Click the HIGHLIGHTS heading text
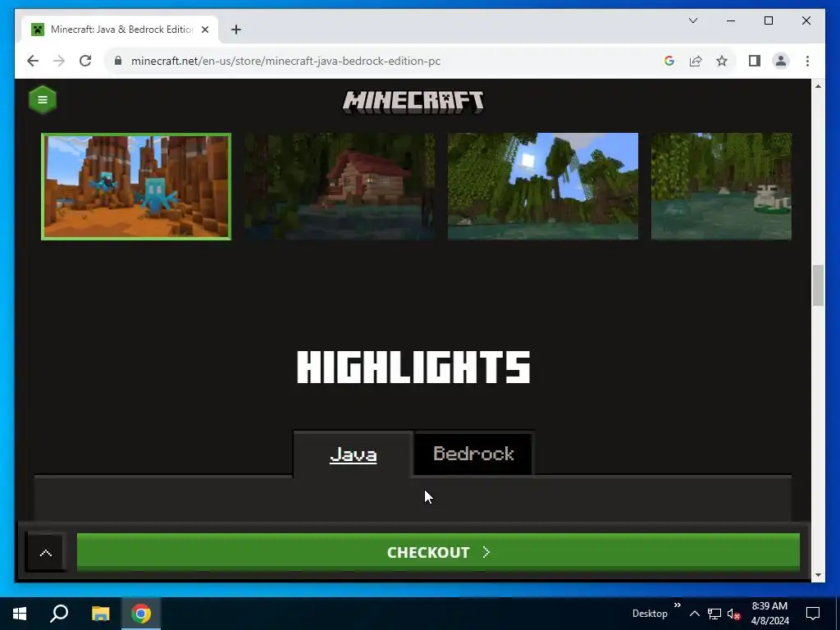Screen dimensions: 840x630 413,367
